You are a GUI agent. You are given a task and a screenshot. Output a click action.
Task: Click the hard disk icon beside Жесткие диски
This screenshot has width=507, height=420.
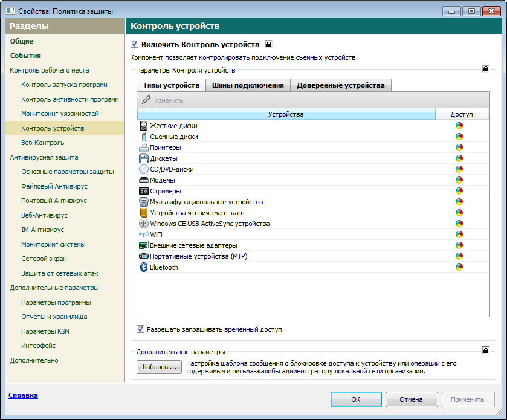(144, 126)
